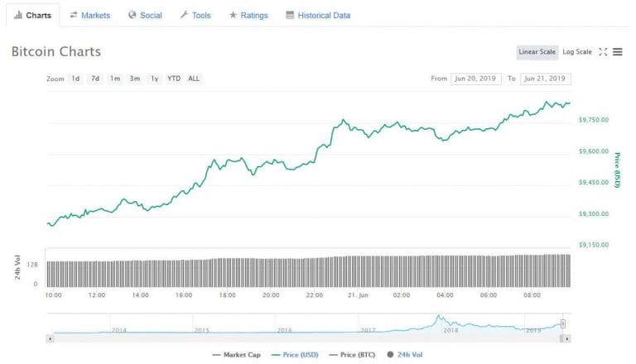Toggle 24h Vol series in legend

[x=405, y=355]
